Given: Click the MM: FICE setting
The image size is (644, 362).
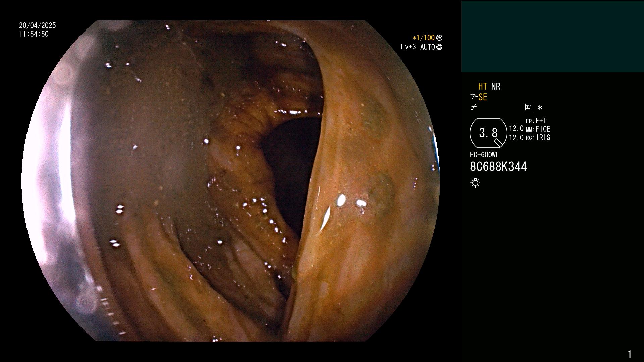Looking at the screenshot, I should (538, 129).
